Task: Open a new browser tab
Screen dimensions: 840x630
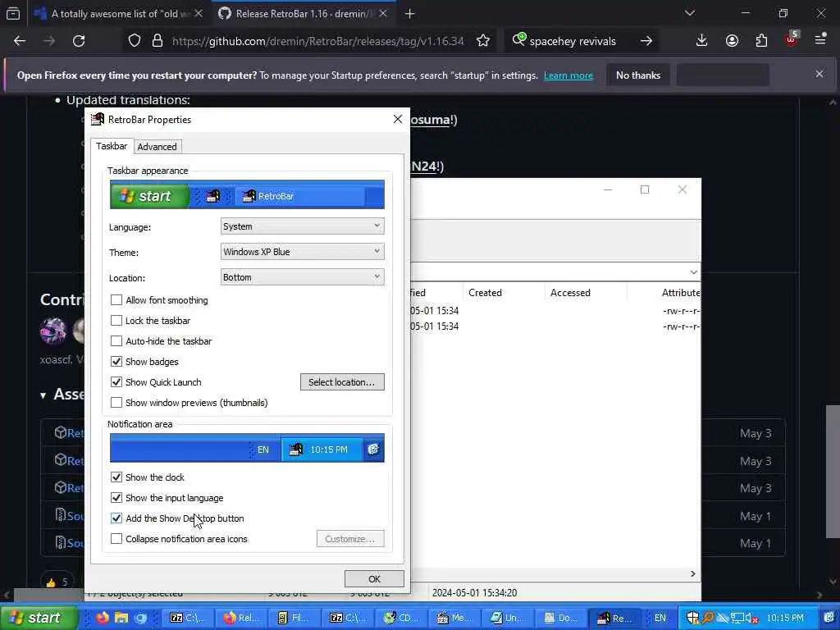Action: (410, 14)
